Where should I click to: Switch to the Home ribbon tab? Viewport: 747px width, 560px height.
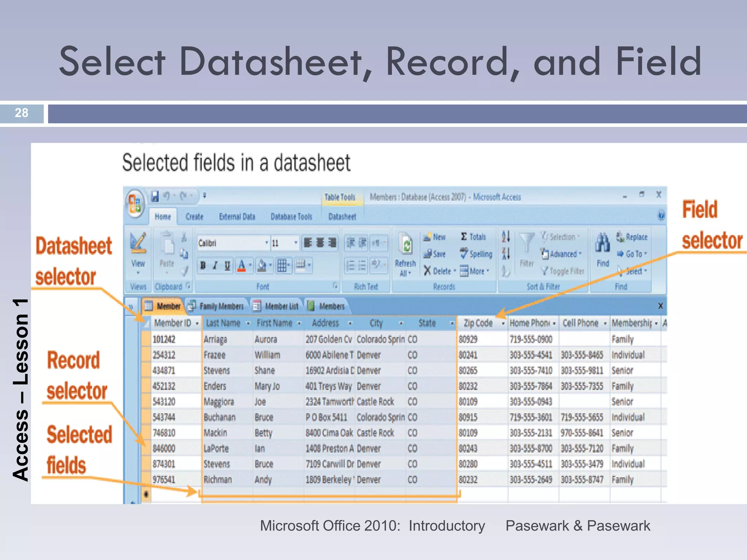163,217
